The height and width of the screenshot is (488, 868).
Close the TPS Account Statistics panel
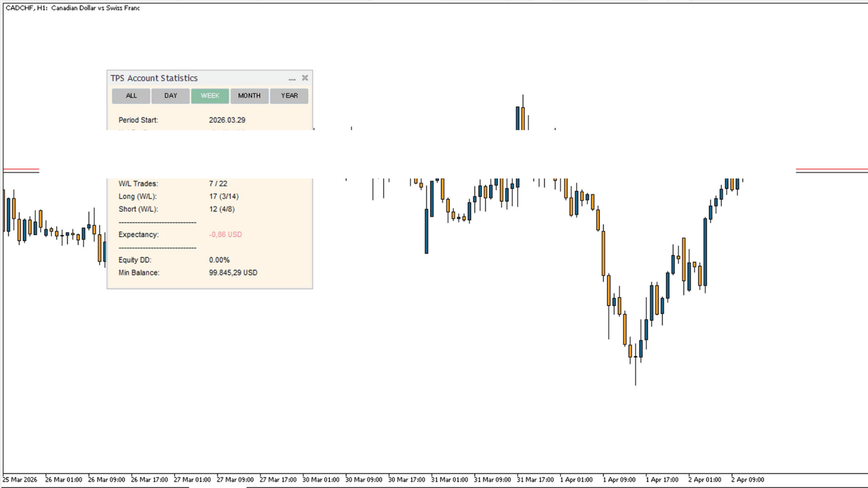point(305,78)
